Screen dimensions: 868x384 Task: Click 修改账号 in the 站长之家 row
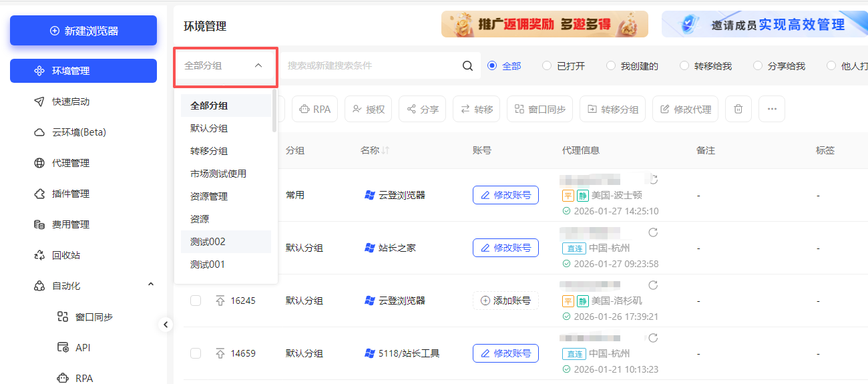pos(505,248)
